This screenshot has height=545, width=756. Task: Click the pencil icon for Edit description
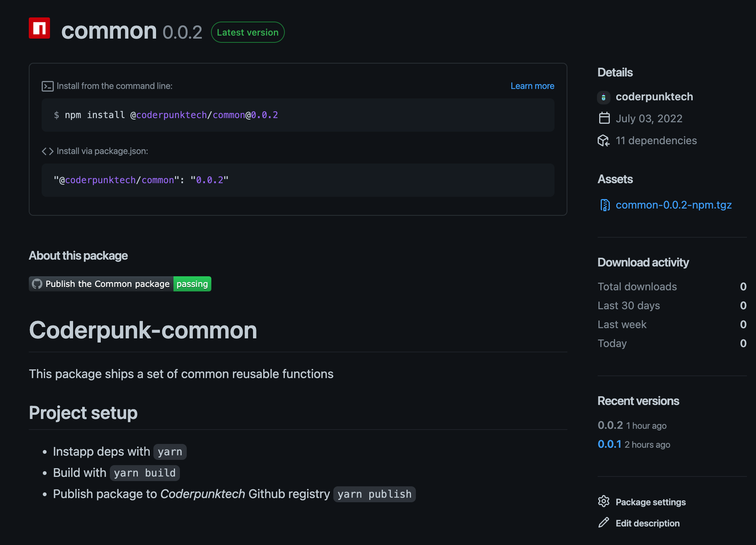603,523
